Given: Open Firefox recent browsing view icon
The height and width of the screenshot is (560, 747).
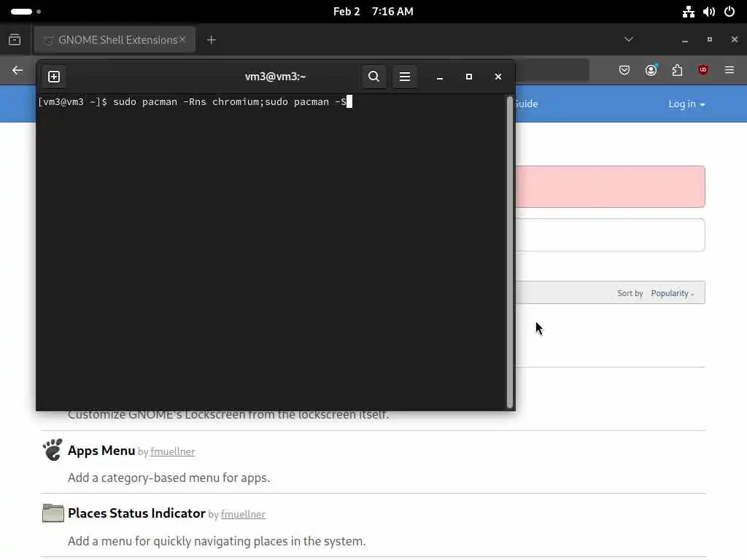Looking at the screenshot, I should 15,40.
